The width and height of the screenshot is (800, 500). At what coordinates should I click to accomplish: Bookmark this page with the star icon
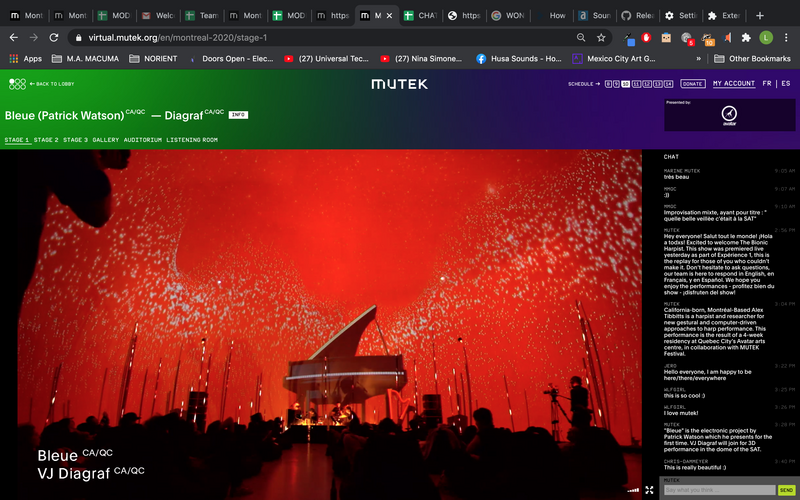tap(601, 37)
